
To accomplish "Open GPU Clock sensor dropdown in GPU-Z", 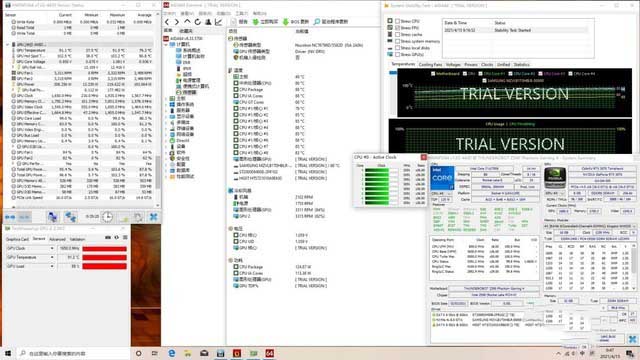I will [52, 248].
